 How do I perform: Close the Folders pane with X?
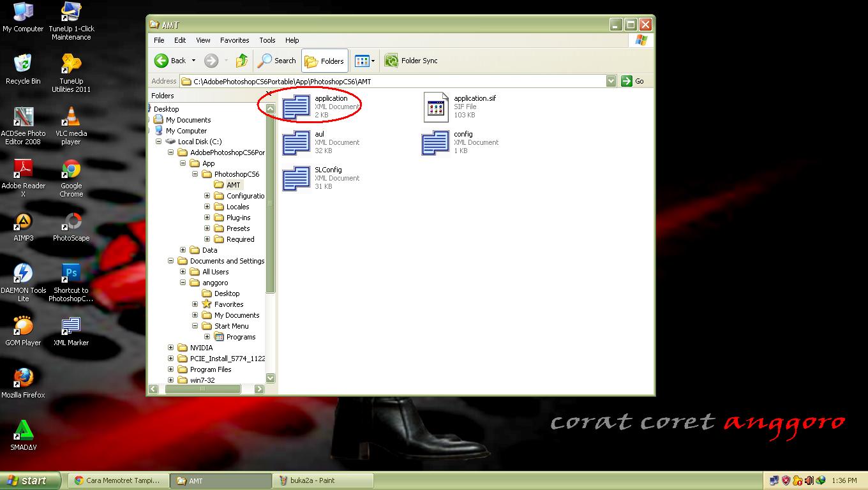click(269, 93)
